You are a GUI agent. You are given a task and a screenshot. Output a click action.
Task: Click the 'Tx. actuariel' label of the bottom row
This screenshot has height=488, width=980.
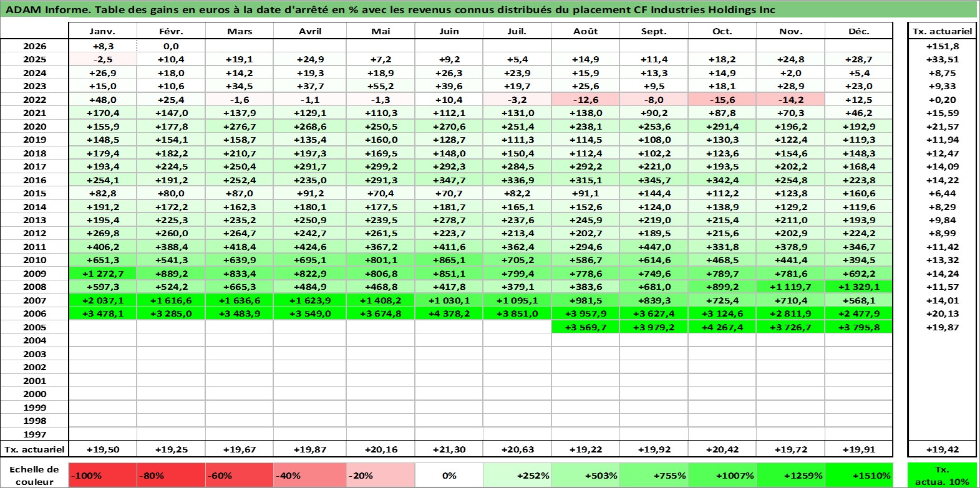coord(34,449)
